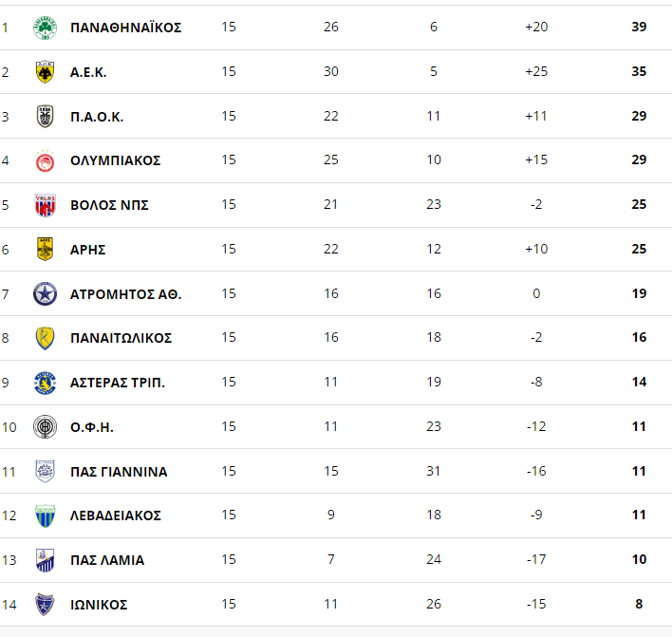Screen dimensions: 672x637
Task: Open the Levadiakos green striped crest
Action: 45,515
